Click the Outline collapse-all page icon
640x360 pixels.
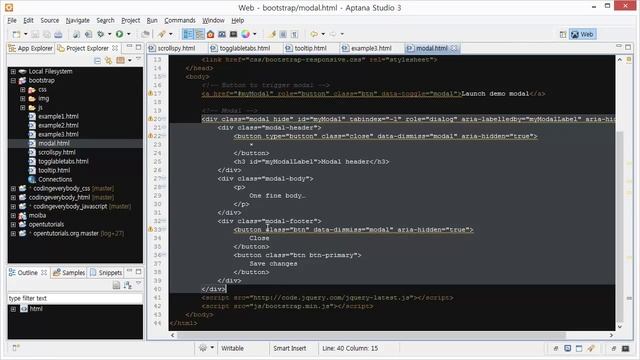(x=116, y=285)
